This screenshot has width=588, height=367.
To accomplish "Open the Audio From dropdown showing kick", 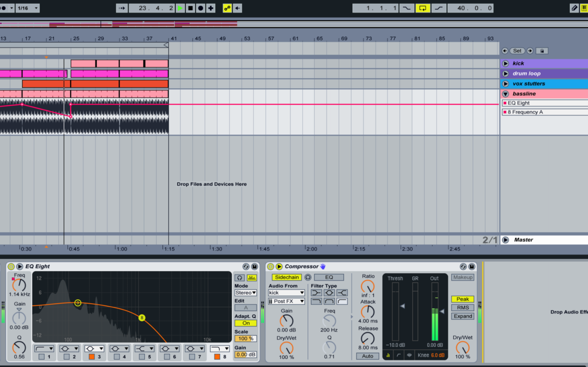I will pos(285,293).
